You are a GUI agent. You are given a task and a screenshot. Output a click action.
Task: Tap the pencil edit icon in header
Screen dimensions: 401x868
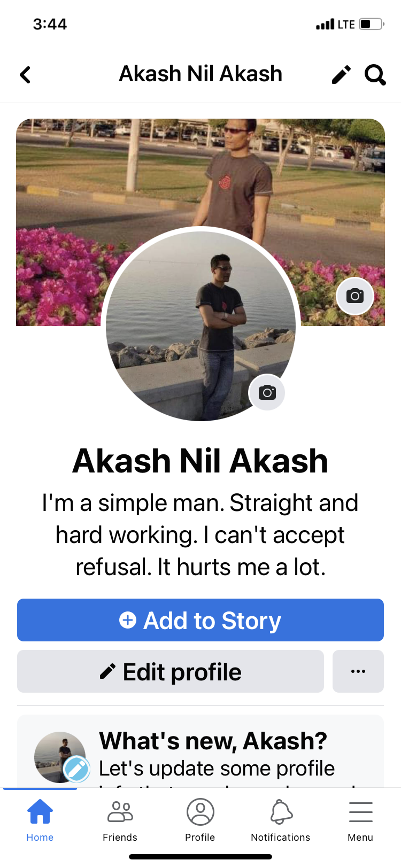tap(341, 75)
